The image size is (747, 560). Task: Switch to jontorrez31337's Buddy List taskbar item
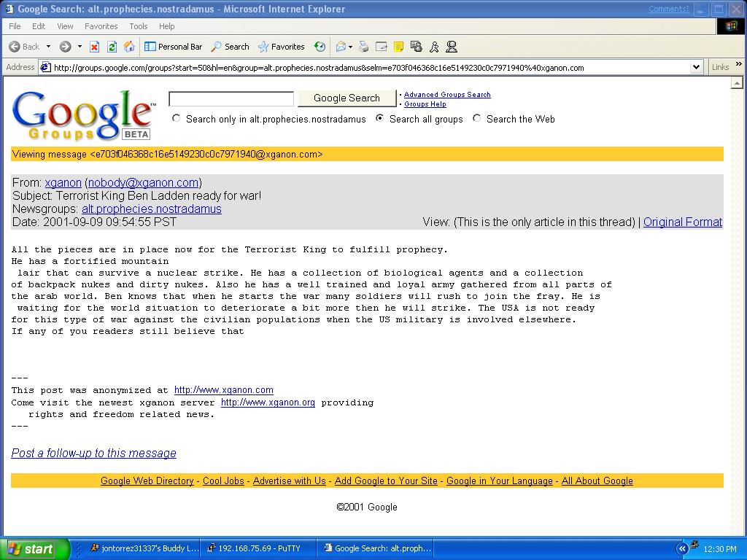pyautogui.click(x=144, y=548)
